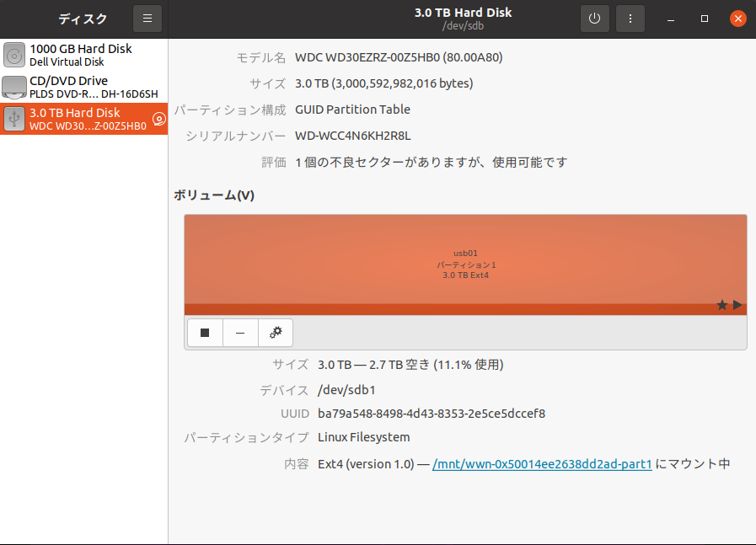The width and height of the screenshot is (756, 545).
Task: Unmount the partition with the stop button
Action: point(205,333)
